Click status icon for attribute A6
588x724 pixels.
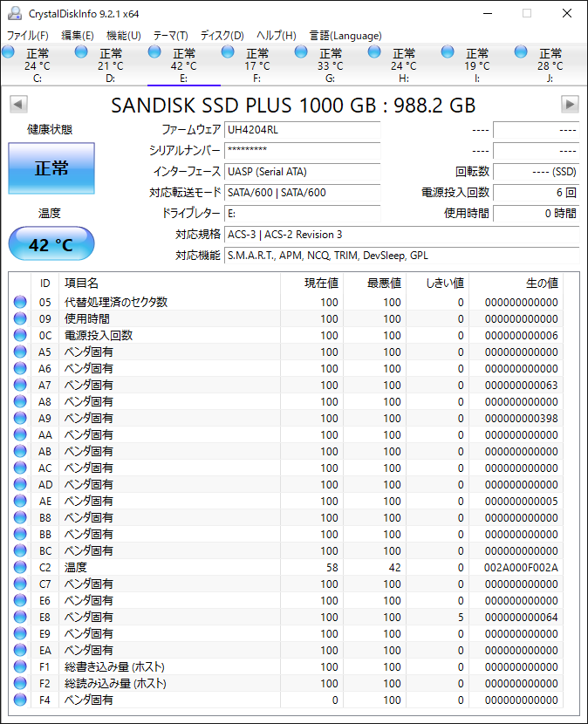click(20, 368)
